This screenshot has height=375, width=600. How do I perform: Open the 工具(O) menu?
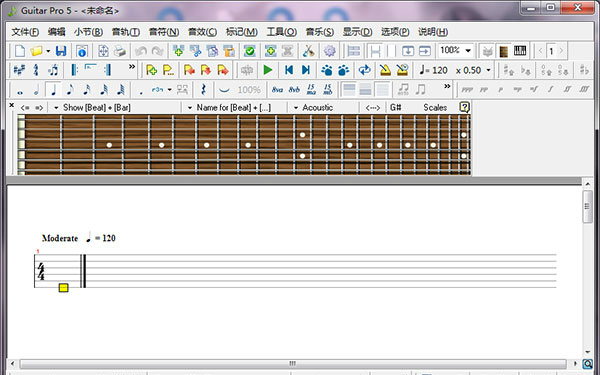(x=281, y=32)
